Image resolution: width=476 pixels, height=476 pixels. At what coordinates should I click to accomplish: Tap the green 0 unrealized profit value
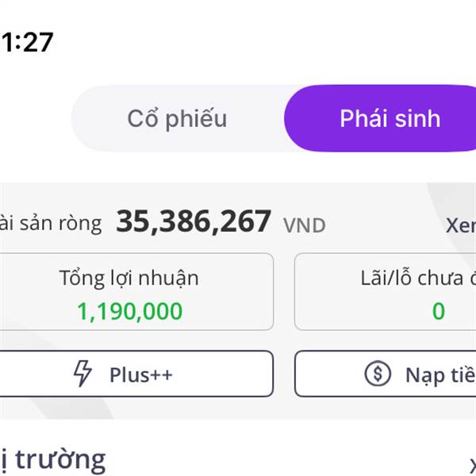pyautogui.click(x=439, y=311)
